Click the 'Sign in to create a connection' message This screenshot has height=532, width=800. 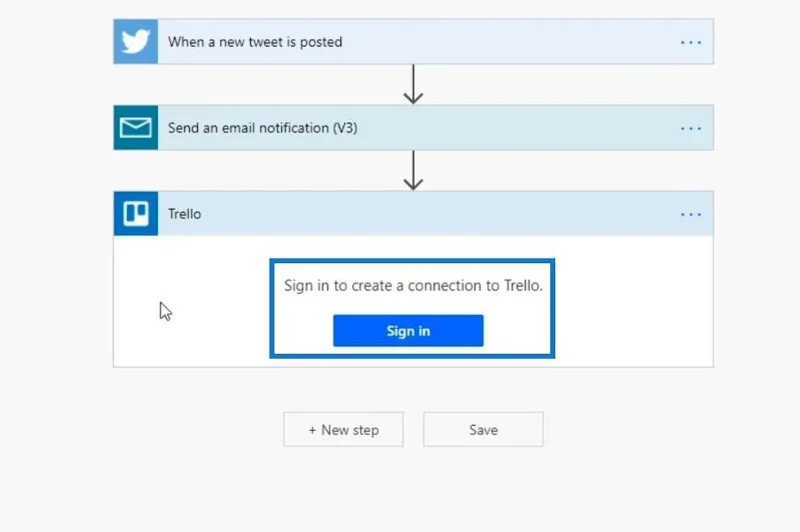pyautogui.click(x=413, y=285)
